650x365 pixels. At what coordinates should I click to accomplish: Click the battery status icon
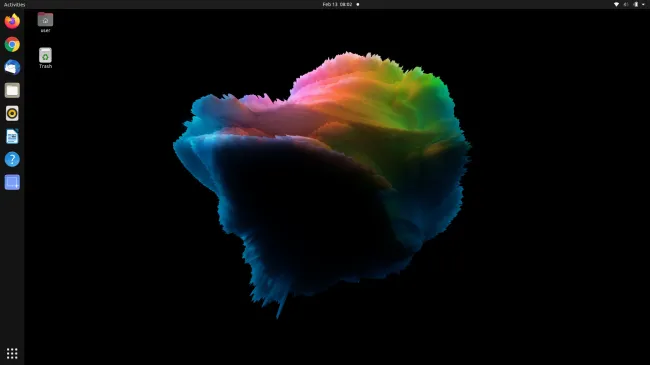tap(635, 5)
